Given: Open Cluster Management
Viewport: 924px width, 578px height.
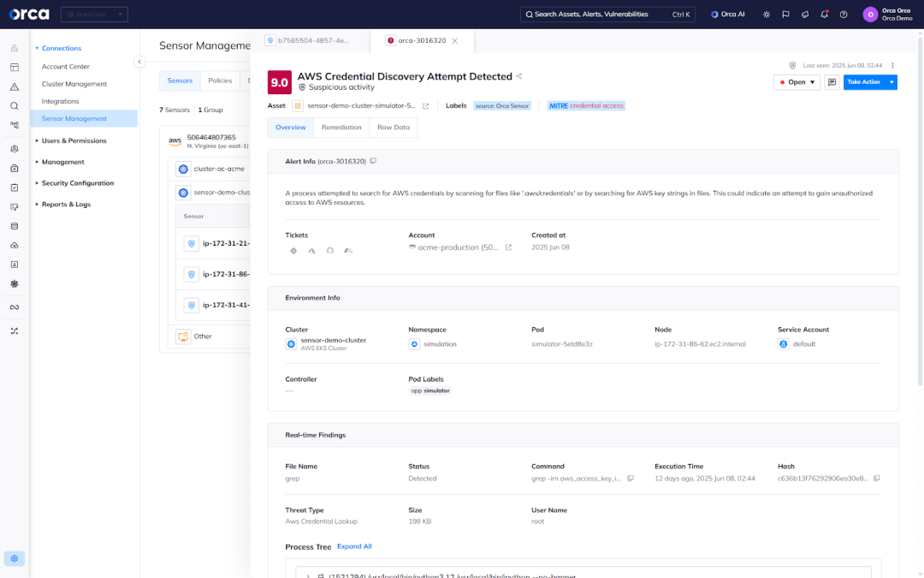Looking at the screenshot, I should click(x=74, y=84).
